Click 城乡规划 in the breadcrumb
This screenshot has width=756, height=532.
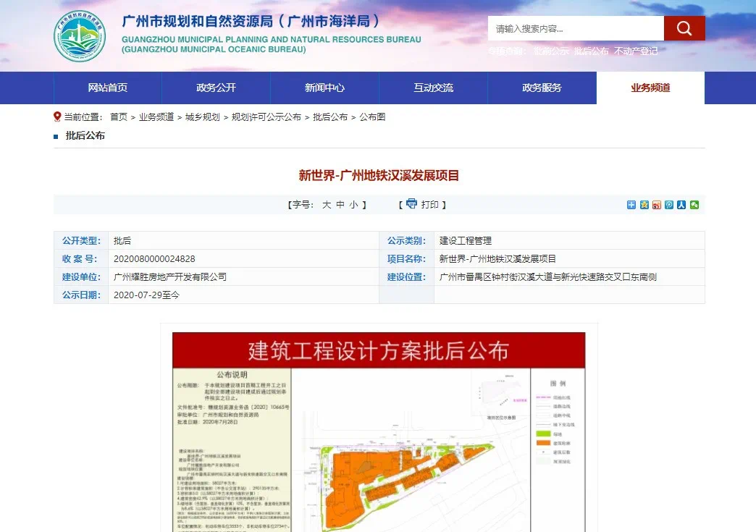coord(202,117)
